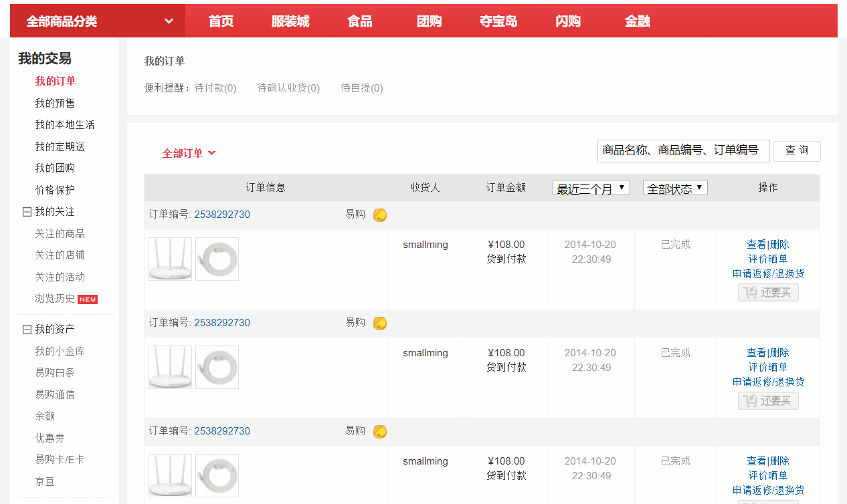847x504 pixels.
Task: Open the cable thumbnail in the second order
Action: (217, 367)
